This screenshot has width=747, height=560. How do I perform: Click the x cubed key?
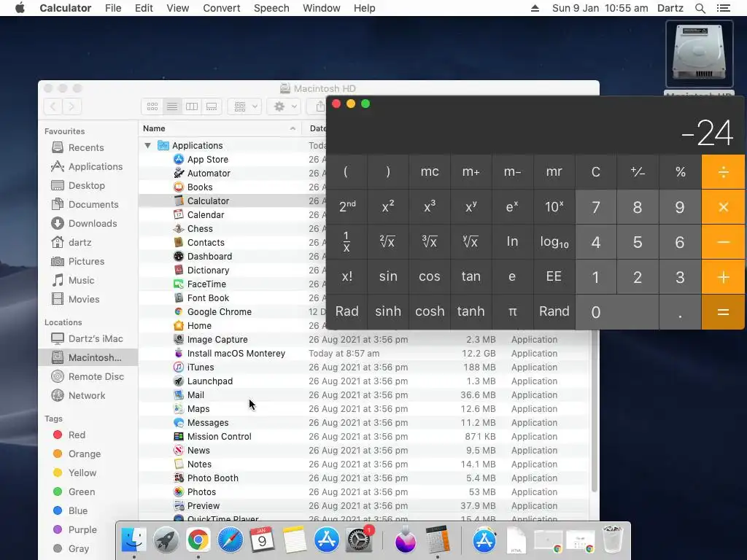(x=429, y=207)
